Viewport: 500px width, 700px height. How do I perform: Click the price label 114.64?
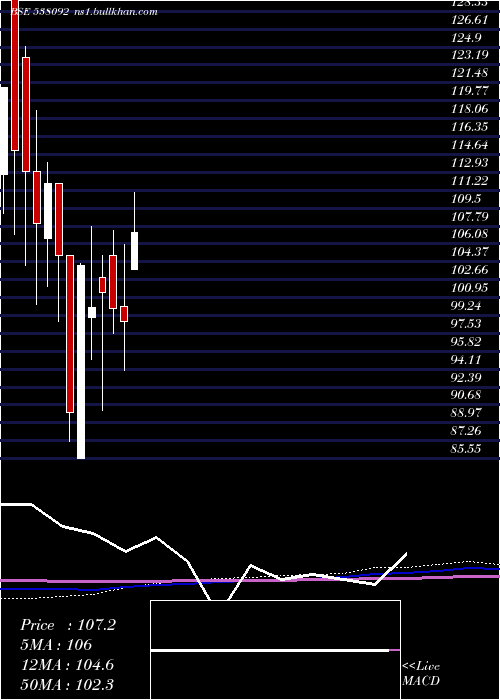click(x=470, y=145)
